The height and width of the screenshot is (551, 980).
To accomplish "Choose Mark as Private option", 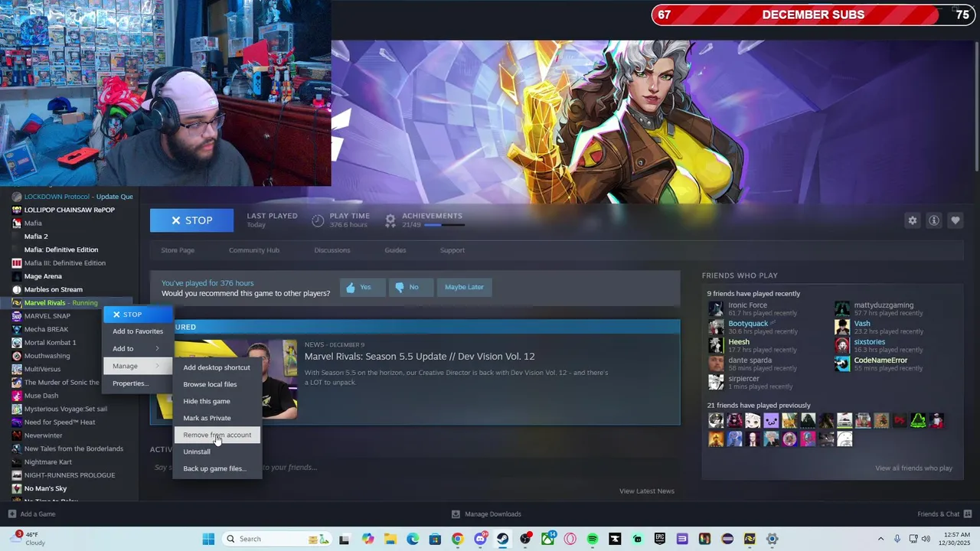I will [217, 418].
